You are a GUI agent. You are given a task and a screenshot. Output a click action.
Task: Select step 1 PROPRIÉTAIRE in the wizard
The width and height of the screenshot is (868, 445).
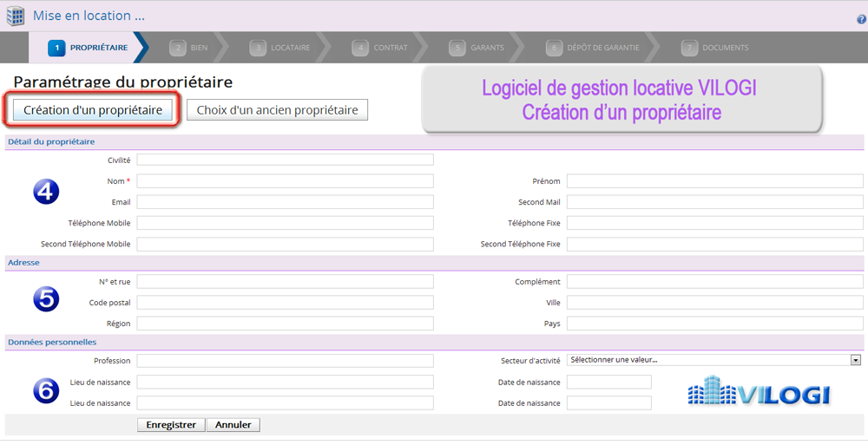89,48
